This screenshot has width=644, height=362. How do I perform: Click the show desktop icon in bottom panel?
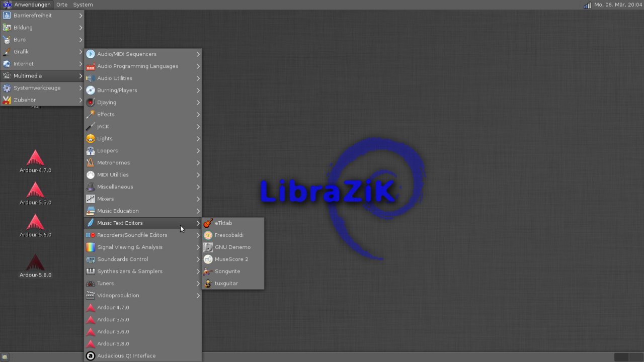click(x=5, y=357)
